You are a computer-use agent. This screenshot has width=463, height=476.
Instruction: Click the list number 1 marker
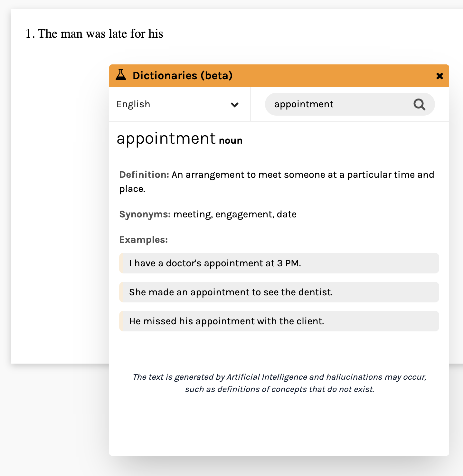pyautogui.click(x=30, y=34)
